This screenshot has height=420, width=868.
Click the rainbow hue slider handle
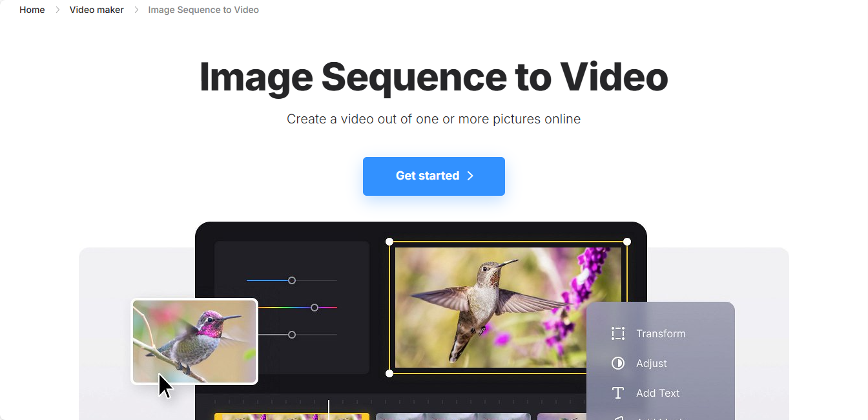(315, 308)
